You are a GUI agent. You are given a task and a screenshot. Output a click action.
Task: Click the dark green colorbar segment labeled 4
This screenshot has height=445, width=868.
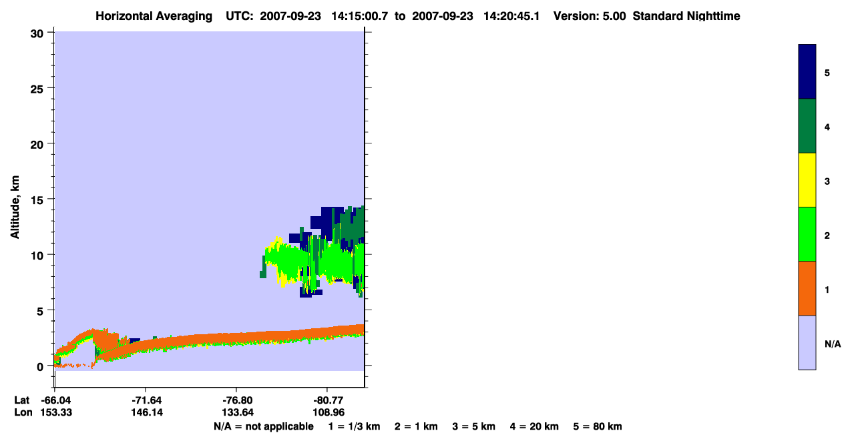(x=807, y=126)
